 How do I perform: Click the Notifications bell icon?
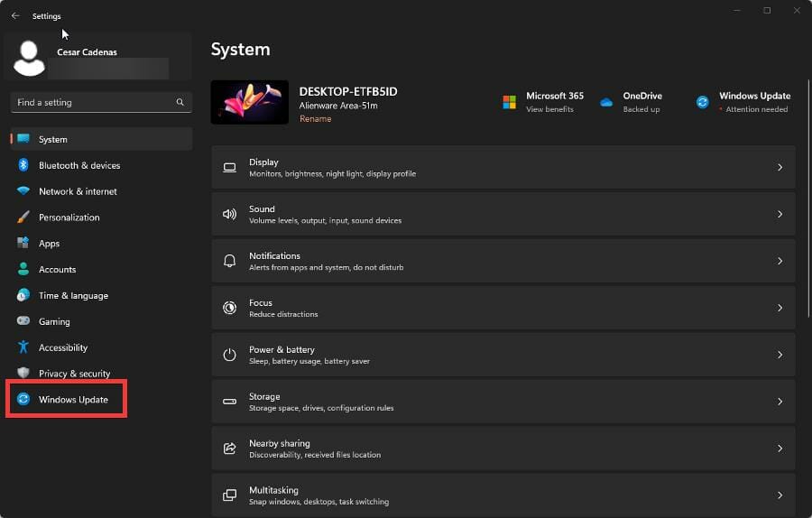(229, 261)
